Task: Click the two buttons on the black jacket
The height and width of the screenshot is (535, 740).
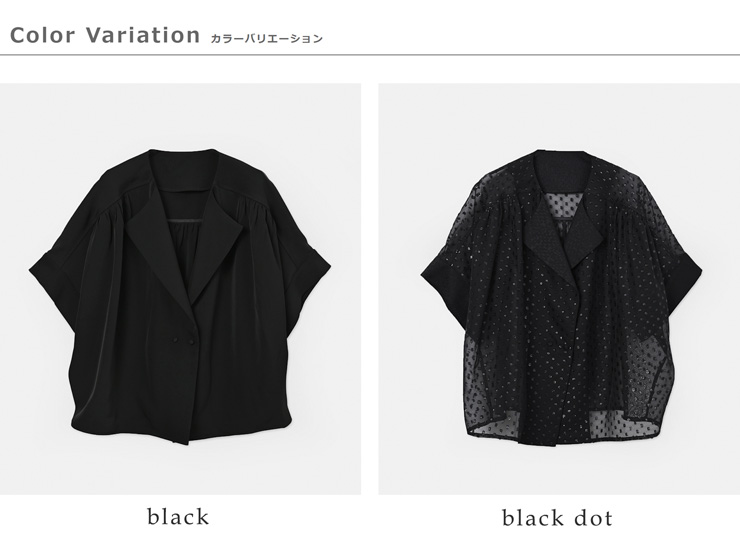Action: coord(185,340)
